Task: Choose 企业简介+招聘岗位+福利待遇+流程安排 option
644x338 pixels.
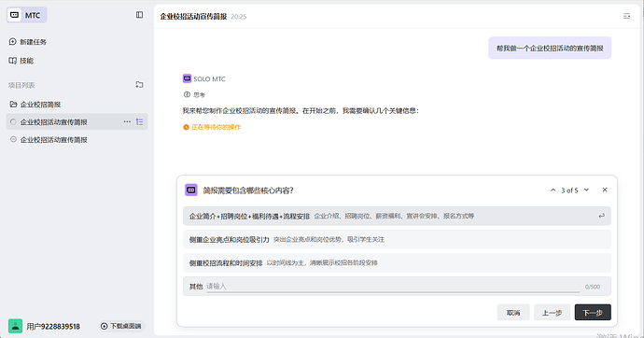Action: pyautogui.click(x=397, y=216)
